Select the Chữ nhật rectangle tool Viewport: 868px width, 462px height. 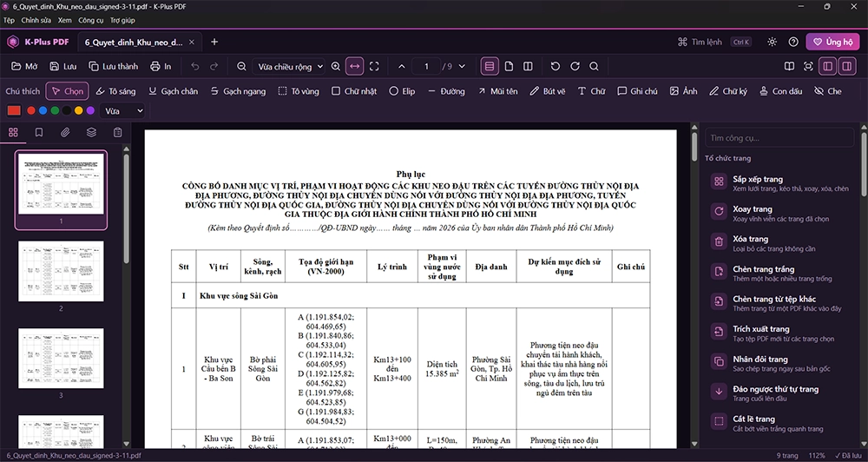354,91
